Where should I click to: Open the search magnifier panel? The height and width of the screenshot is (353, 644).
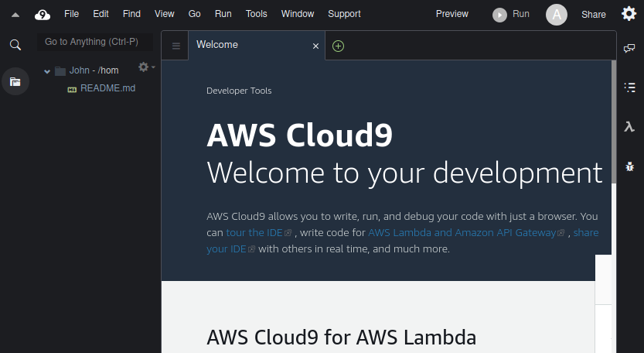[15, 45]
